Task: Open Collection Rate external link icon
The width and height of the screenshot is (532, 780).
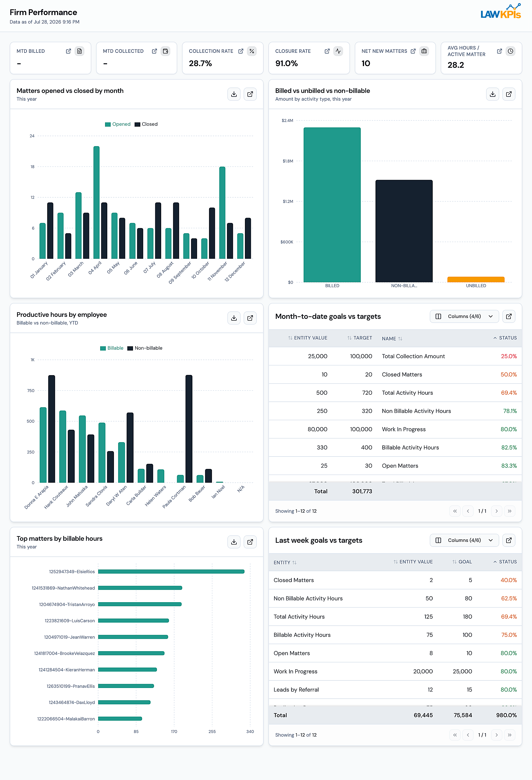Action: (241, 51)
